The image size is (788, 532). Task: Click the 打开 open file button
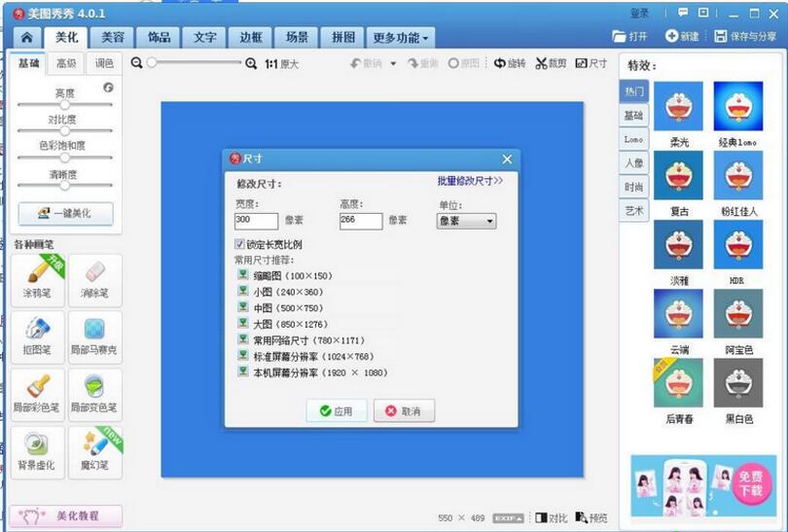point(629,36)
